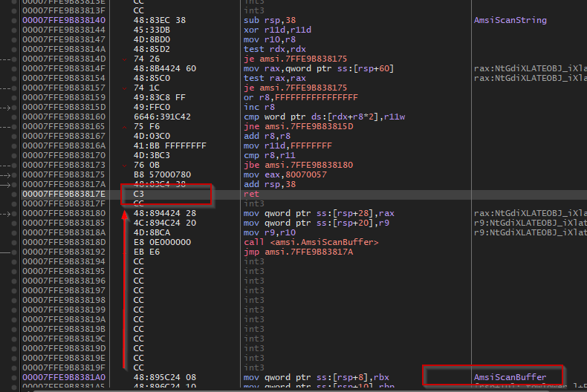Viewport: 587px width, 392px height.
Task: Set breakpoint on dot for 00007FFE9B838159
Action: coord(14,97)
